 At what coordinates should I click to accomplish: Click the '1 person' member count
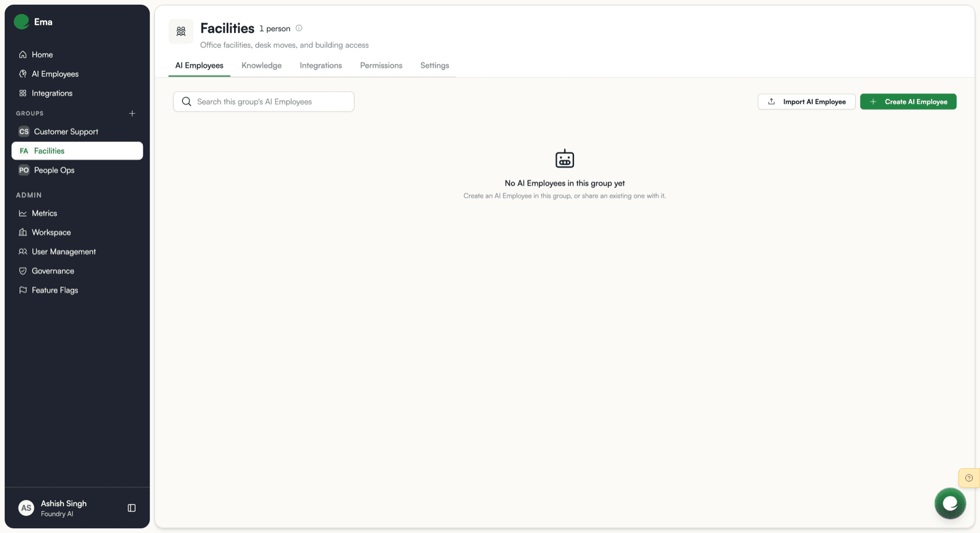click(x=274, y=29)
